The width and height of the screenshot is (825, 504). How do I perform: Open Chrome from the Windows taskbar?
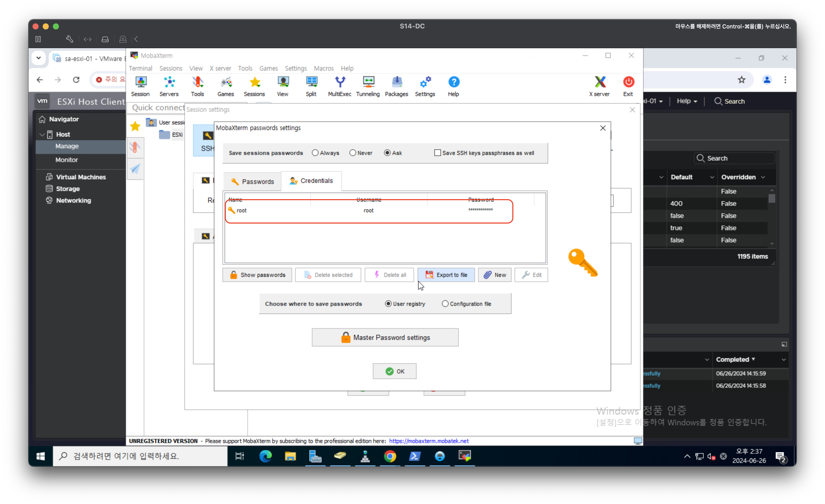point(390,456)
